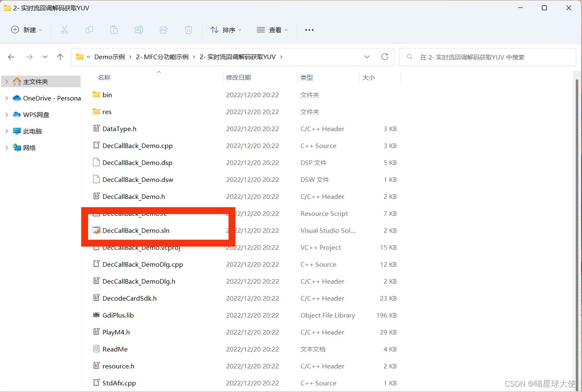Expand the OneDrive - Personal tree node
The width and height of the screenshot is (582, 392).
coord(7,98)
